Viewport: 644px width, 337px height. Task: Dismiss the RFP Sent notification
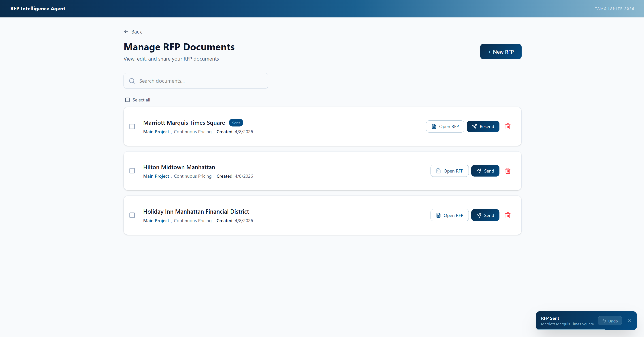point(629,321)
